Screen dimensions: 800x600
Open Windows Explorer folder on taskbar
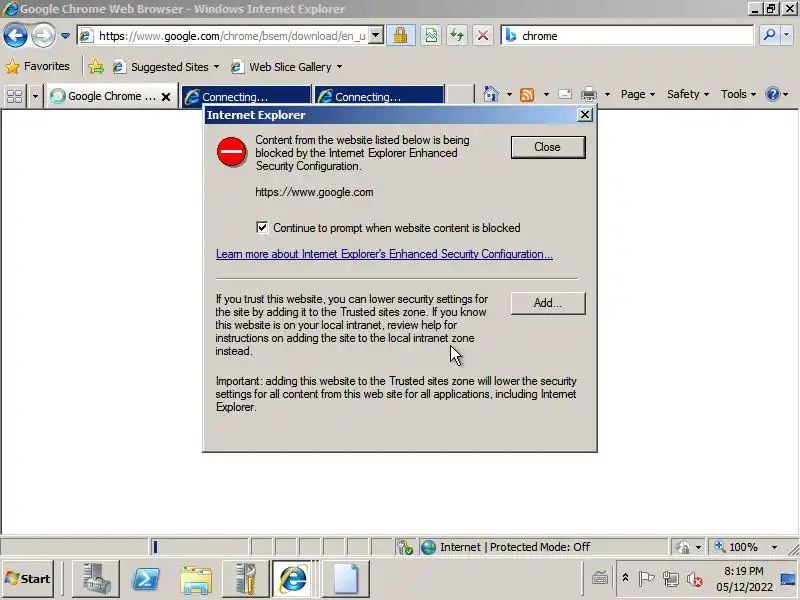click(196, 579)
